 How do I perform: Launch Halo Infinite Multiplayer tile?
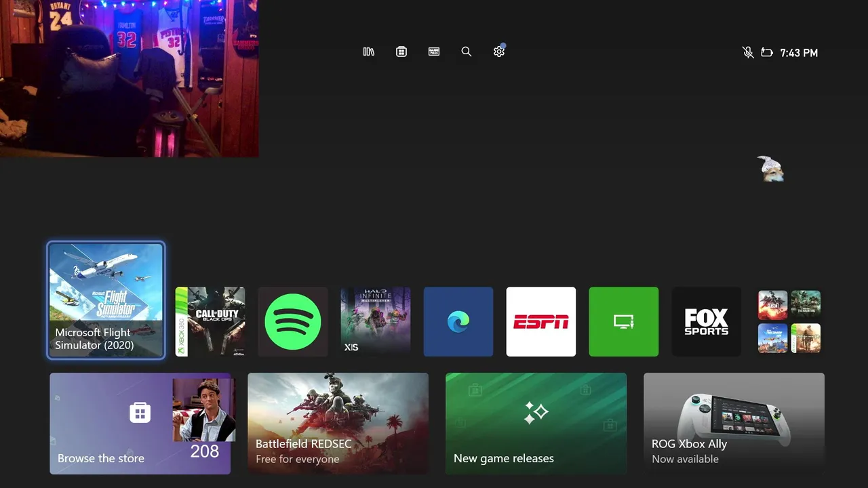click(376, 321)
